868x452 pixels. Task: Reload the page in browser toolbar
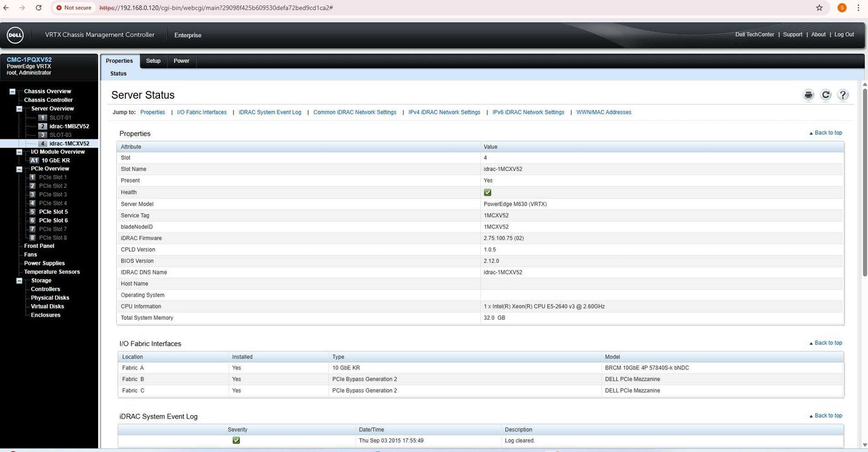(x=38, y=8)
